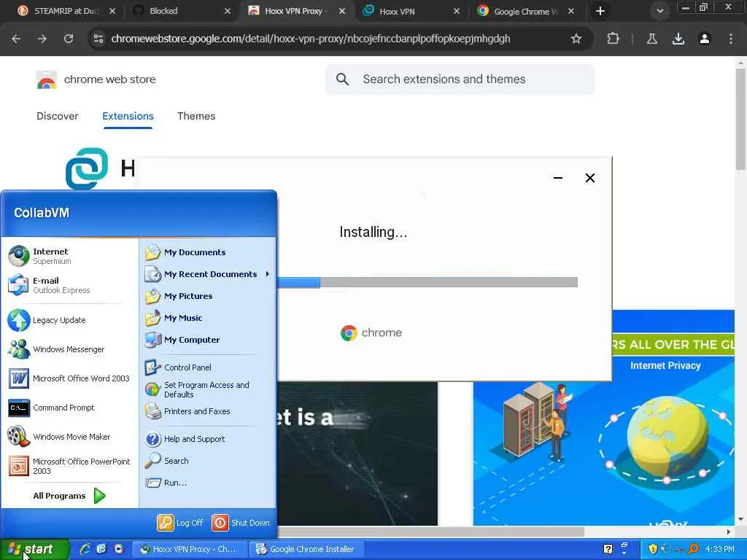The width and height of the screenshot is (747, 560).
Task: Switch to the Hoxx VPN tab
Action: tap(411, 11)
